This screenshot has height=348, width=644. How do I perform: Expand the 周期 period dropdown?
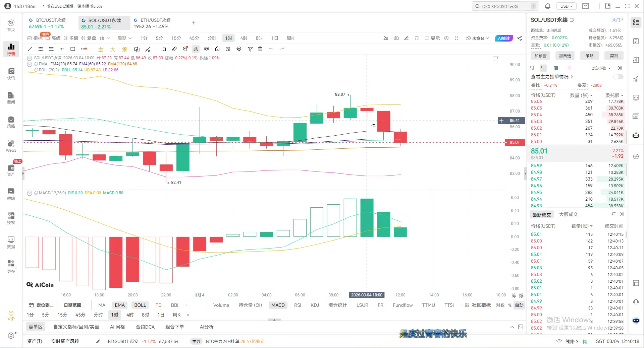[124, 38]
